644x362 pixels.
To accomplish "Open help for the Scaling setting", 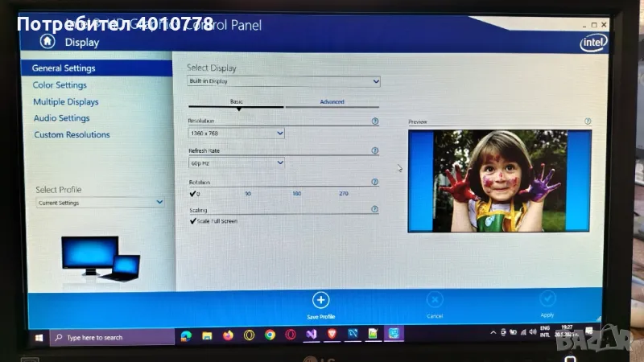I will click(375, 210).
